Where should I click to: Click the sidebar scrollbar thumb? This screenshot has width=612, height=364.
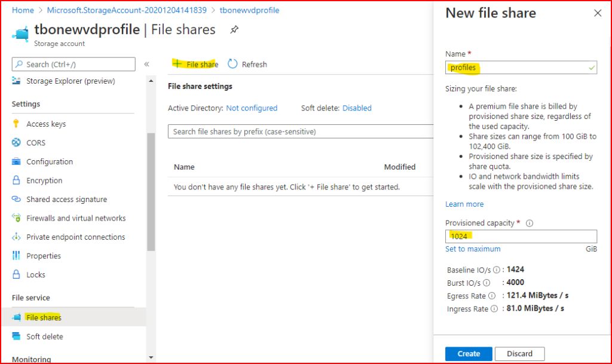pos(151,191)
